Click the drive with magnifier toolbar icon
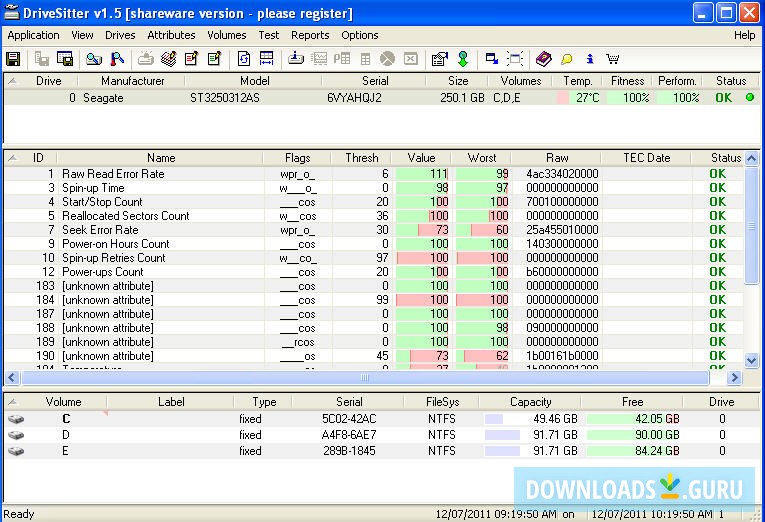This screenshot has height=522, width=765. click(x=94, y=59)
